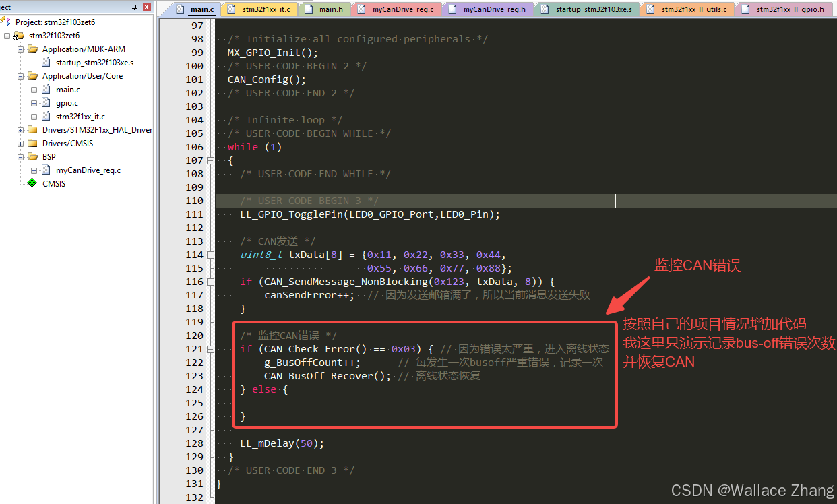
Task: Open the startup_stm32f103xe.s editor tab
Action: (588, 9)
